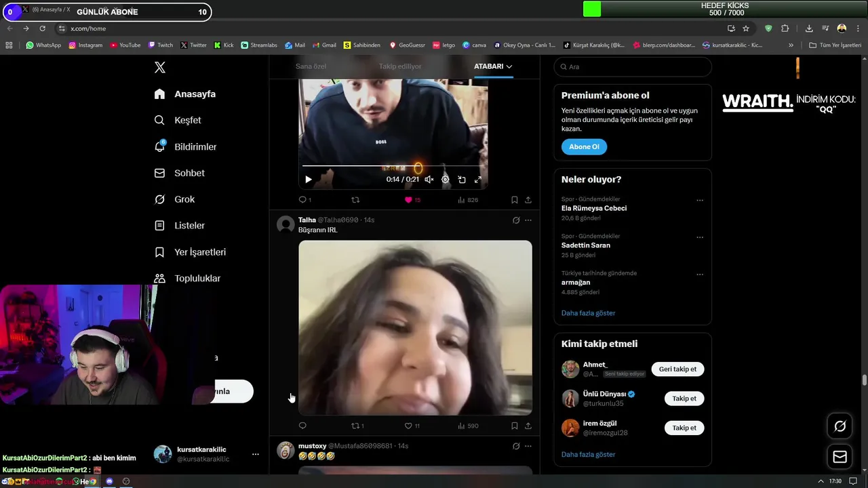Open kursatkarakilic account menu dots
868x488 pixels.
[255, 454]
